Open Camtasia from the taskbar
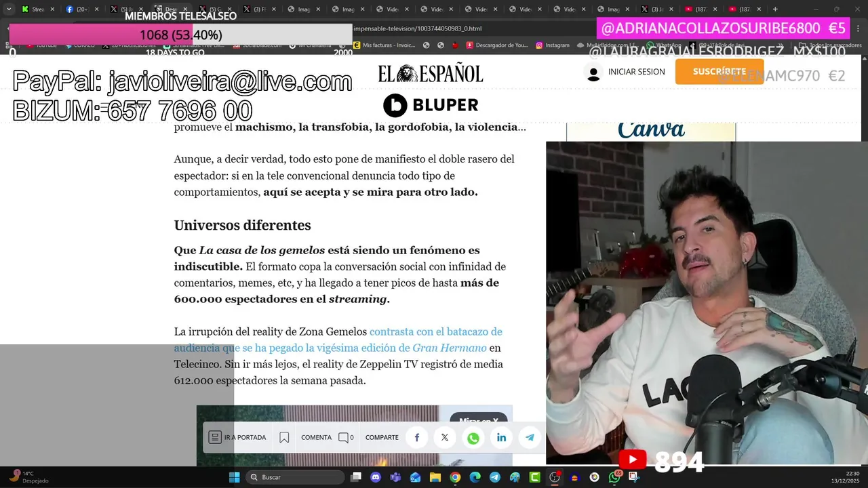The width and height of the screenshot is (868, 488). (x=534, y=477)
